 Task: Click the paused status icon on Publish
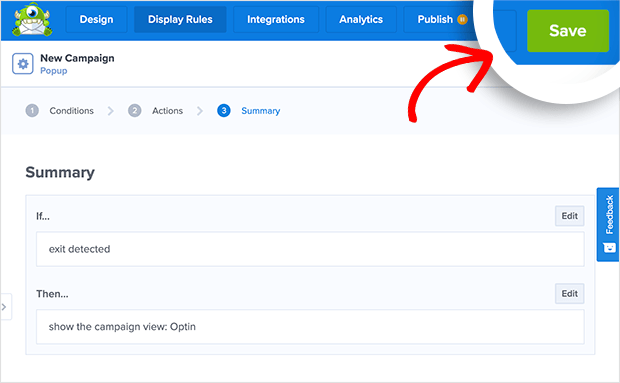click(x=462, y=19)
